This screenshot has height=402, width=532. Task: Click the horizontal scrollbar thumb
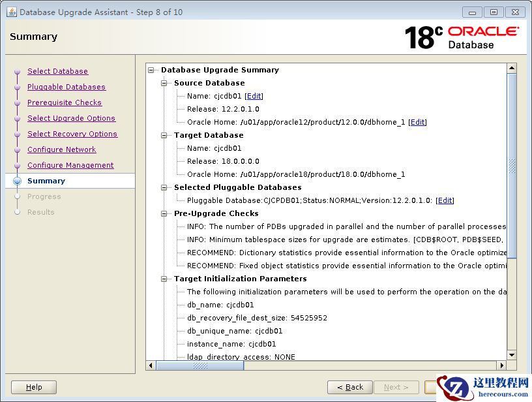pos(200,365)
